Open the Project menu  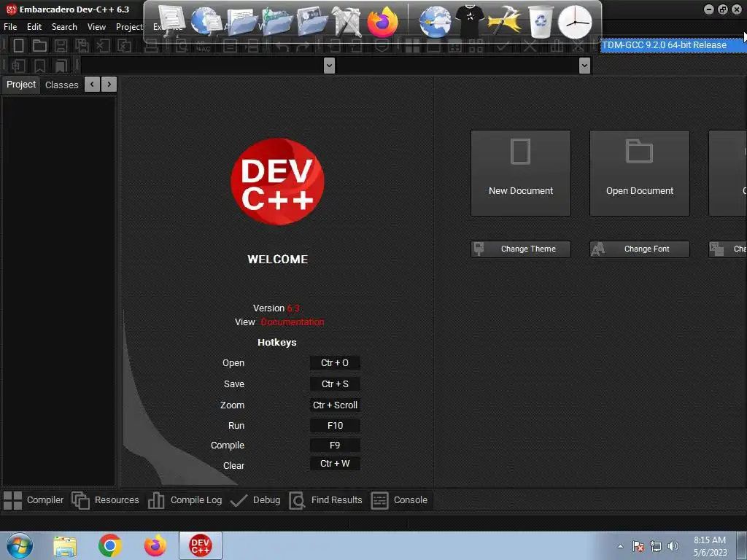129,27
